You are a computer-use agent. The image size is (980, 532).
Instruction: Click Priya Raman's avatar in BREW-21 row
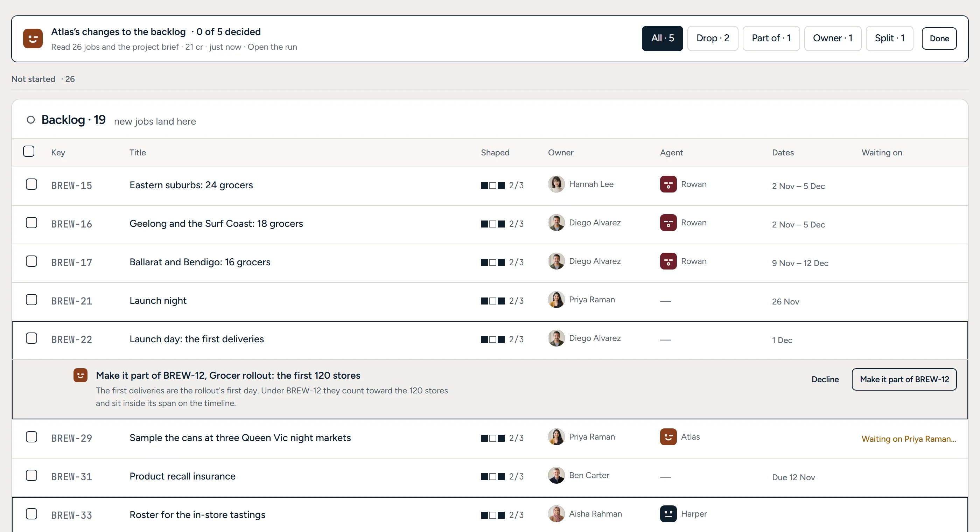pos(556,300)
